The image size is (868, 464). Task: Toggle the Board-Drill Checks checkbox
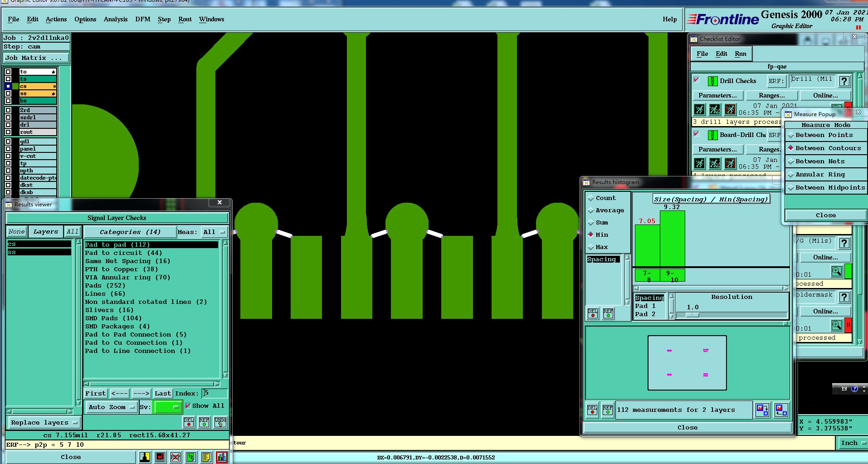click(x=697, y=134)
